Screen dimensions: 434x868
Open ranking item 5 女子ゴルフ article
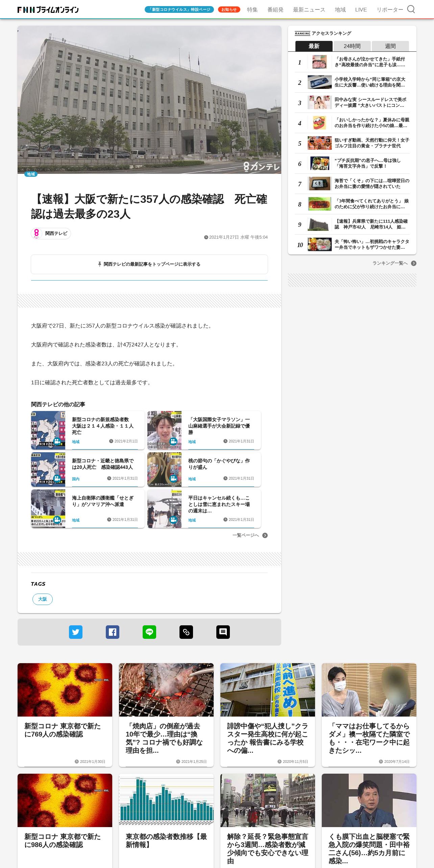pos(352,143)
